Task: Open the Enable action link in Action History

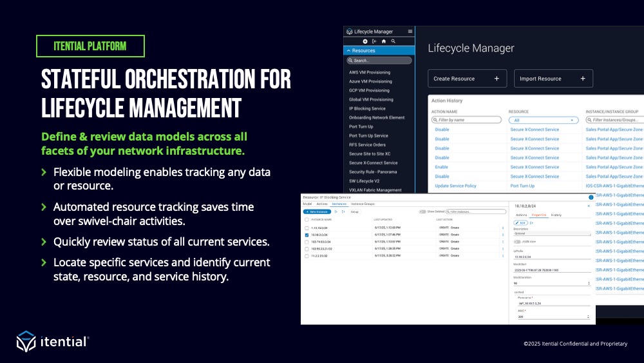Action: pyautogui.click(x=442, y=167)
